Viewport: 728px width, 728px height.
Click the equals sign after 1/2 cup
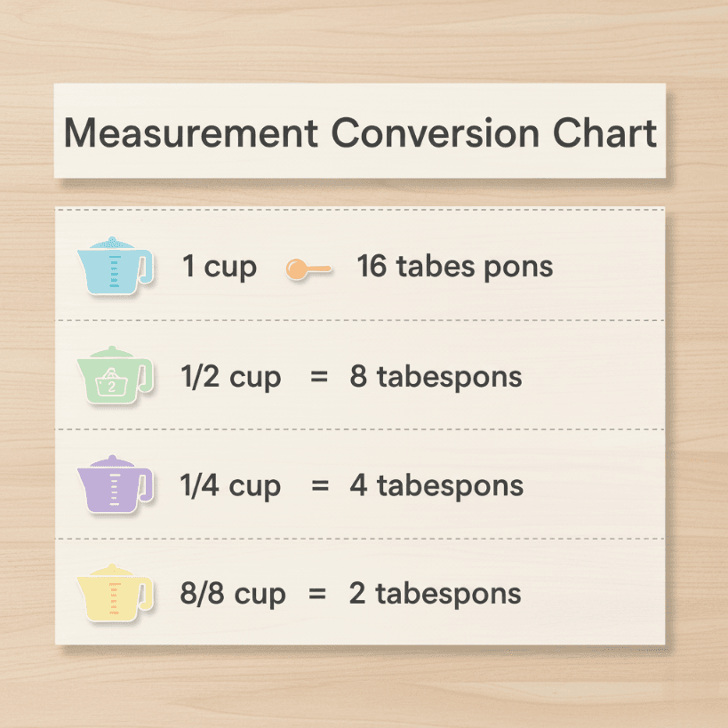319,377
